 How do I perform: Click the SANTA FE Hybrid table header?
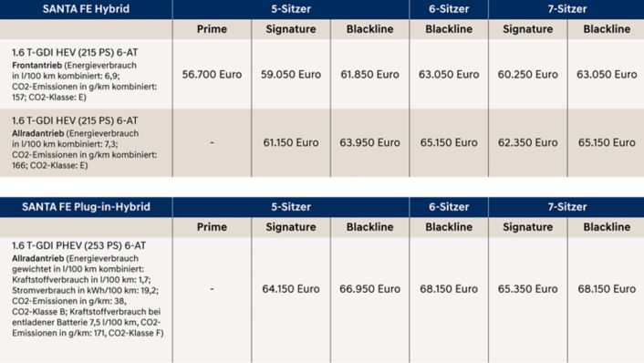[86, 9]
